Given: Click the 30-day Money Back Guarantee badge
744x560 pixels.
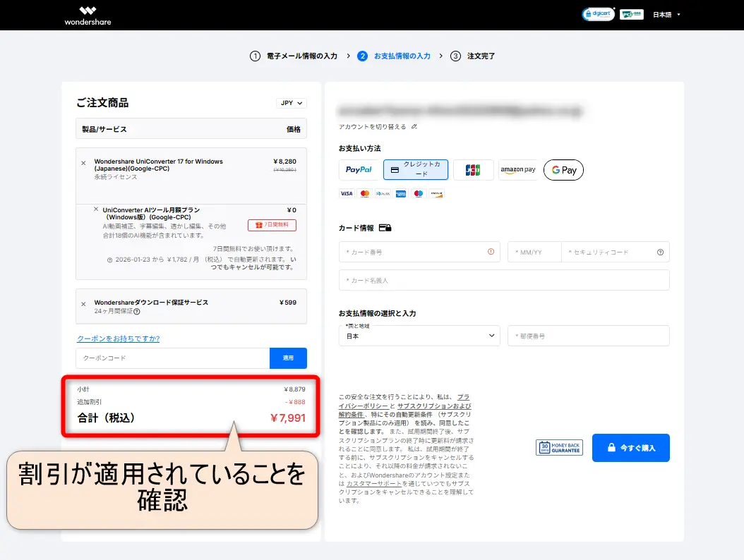Looking at the screenshot, I should point(559,448).
